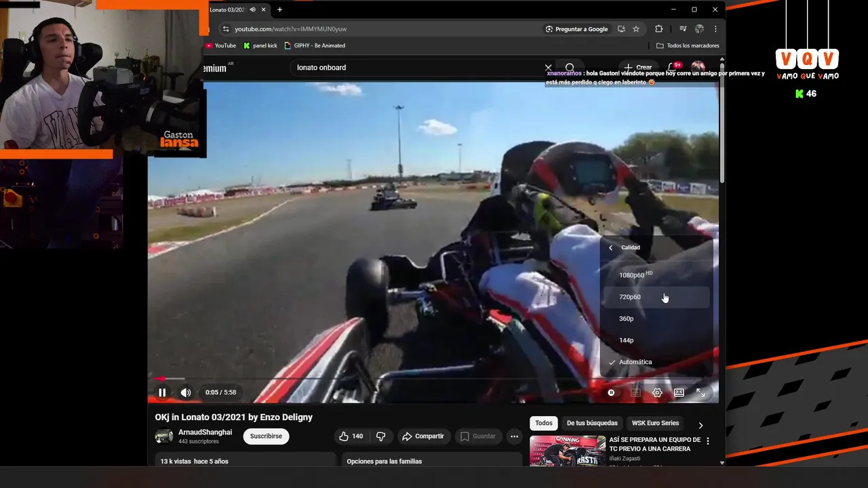Close the quality menu via settings gear
The width and height of the screenshot is (868, 488).
pyautogui.click(x=657, y=392)
